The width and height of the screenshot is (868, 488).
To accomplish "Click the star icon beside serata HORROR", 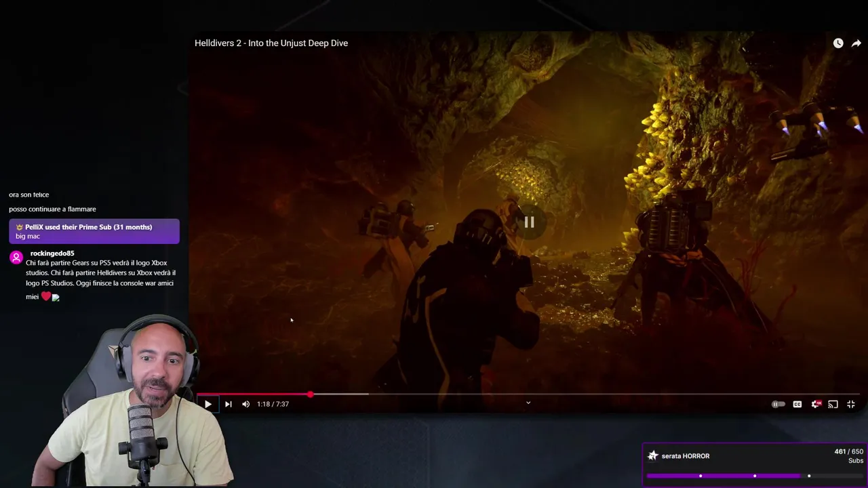I will (653, 456).
